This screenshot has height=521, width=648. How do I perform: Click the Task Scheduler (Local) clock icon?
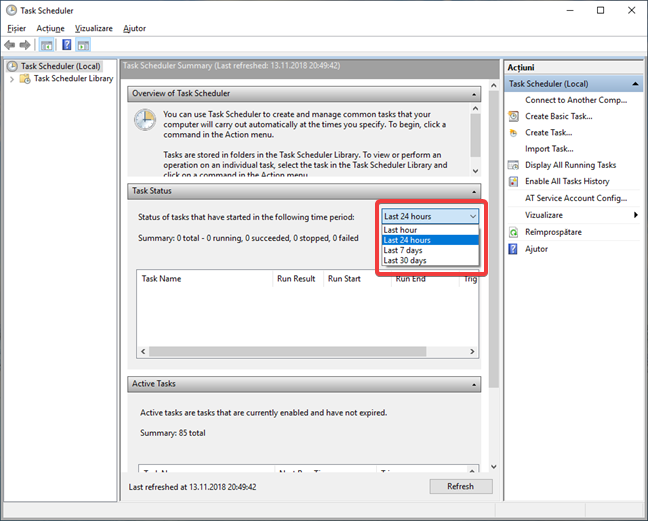click(x=12, y=66)
